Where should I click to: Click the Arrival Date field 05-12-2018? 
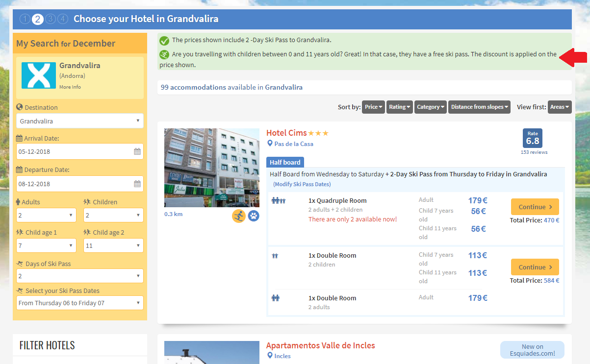pos(80,151)
